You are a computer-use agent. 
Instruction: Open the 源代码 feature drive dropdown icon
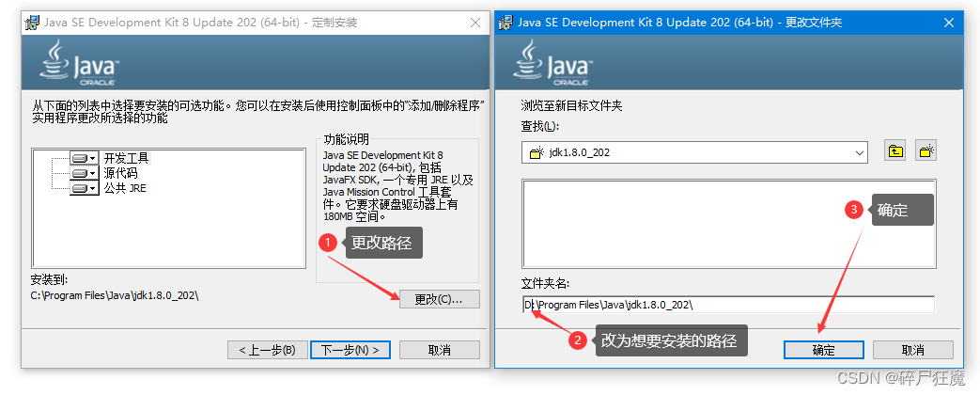click(x=85, y=173)
